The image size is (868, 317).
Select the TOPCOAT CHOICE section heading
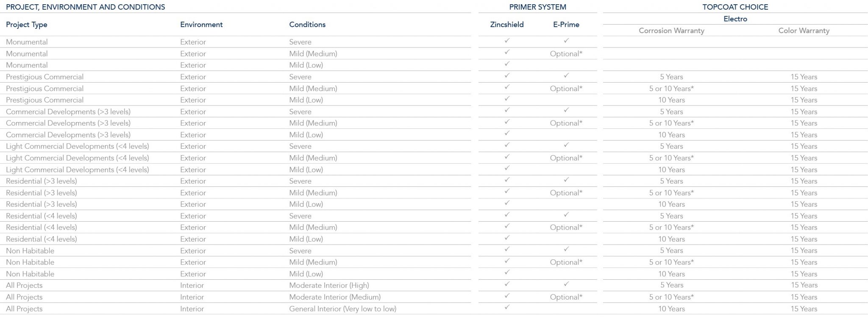coord(735,7)
